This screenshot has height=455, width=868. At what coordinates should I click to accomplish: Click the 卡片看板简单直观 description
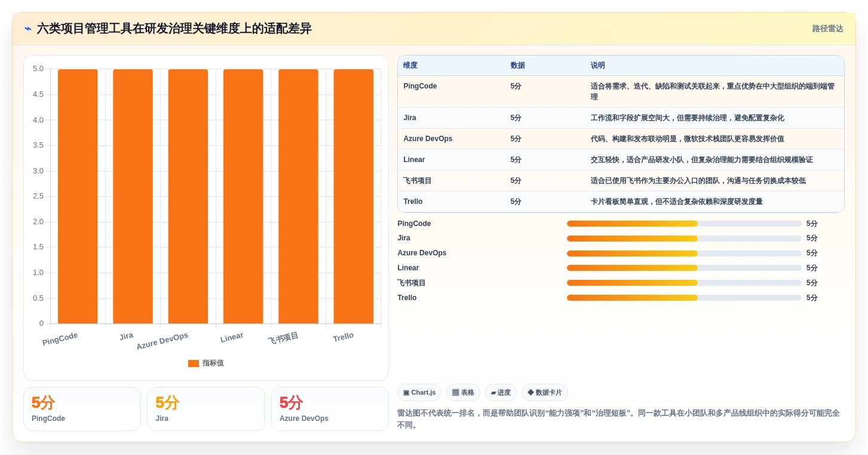(x=676, y=201)
